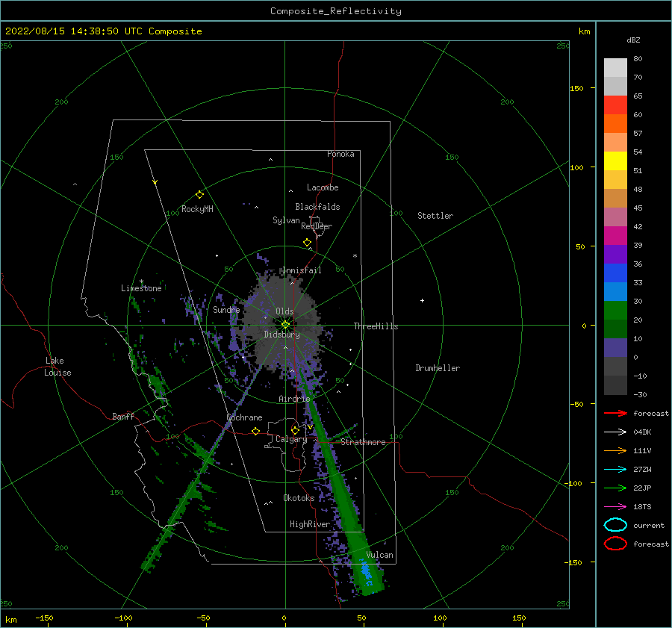672x628 pixels.
Task: Click the Lacombe town label
Action: [323, 187]
